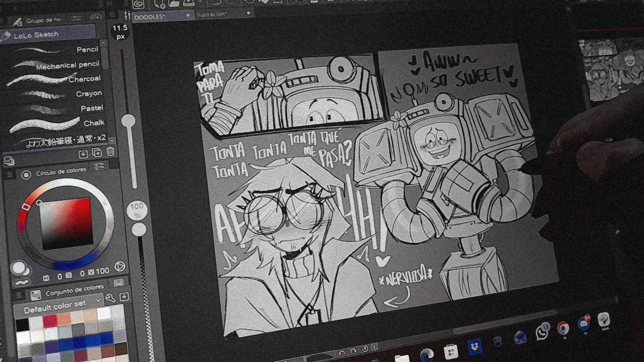644x362 pixels.
Task: Click the red hue marker on color ring
Action: tap(25, 207)
